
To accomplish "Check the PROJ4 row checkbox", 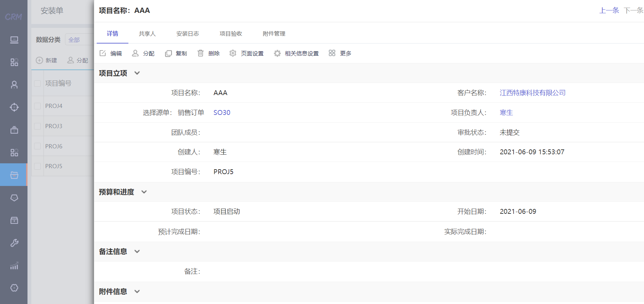I will [x=38, y=106].
